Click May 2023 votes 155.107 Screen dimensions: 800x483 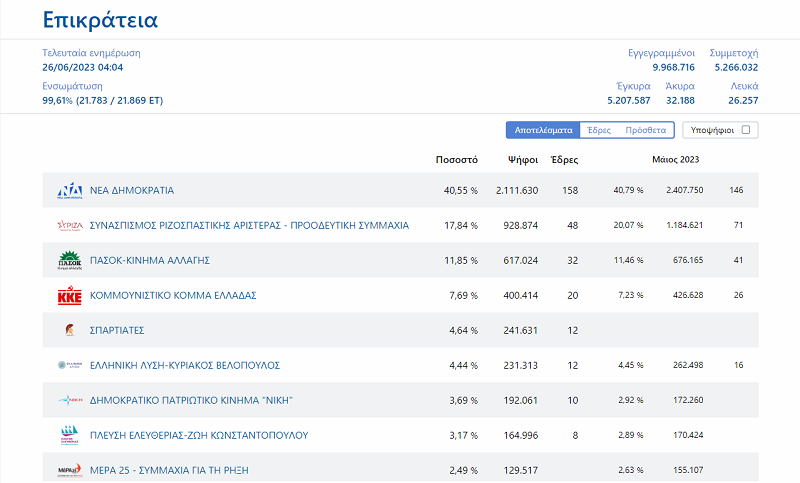(688, 470)
